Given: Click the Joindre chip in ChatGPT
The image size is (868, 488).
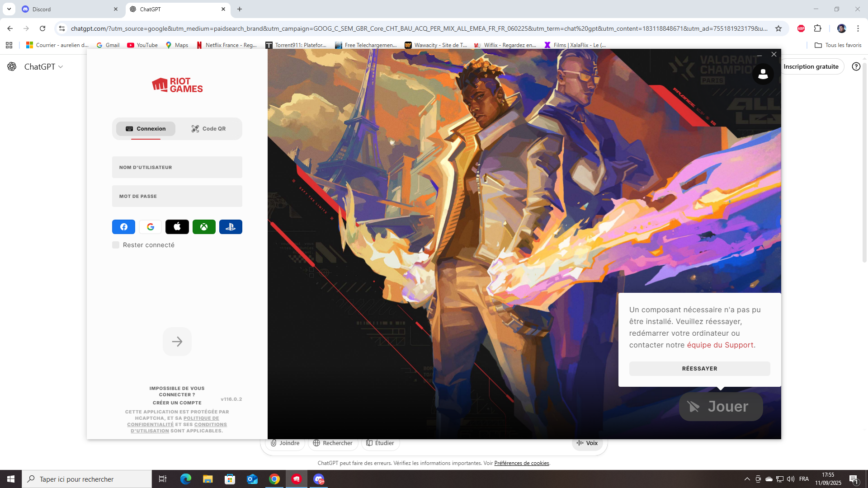Looking at the screenshot, I should click(x=285, y=443).
